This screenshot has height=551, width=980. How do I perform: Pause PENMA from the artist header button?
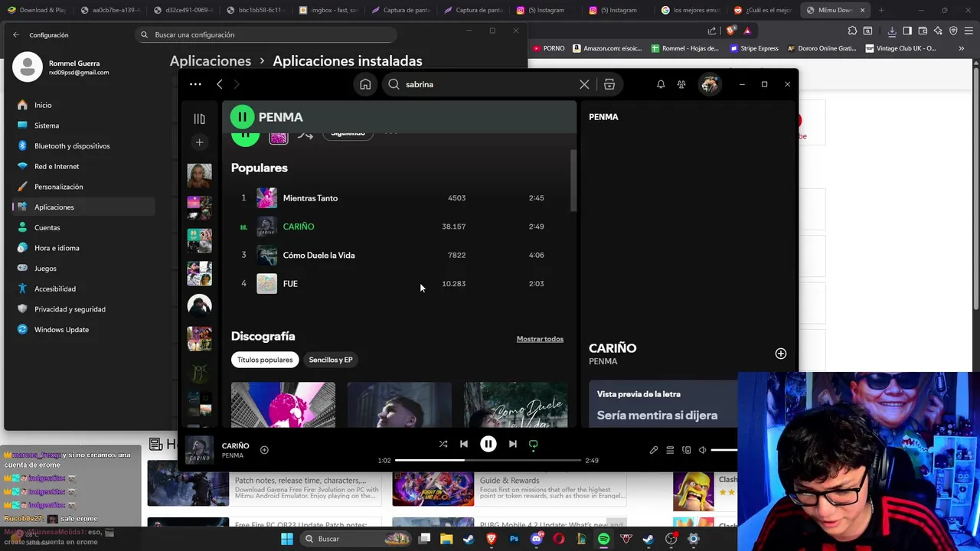(242, 117)
